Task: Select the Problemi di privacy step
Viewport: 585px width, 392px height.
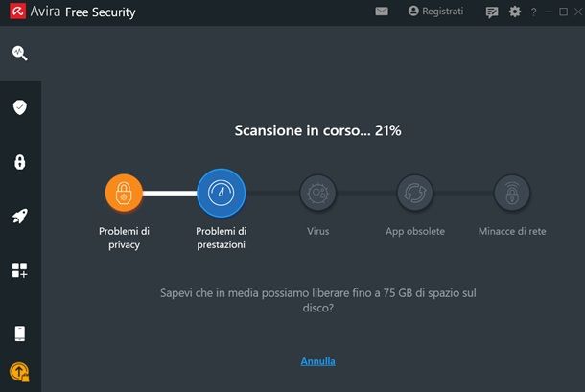Action: point(124,194)
